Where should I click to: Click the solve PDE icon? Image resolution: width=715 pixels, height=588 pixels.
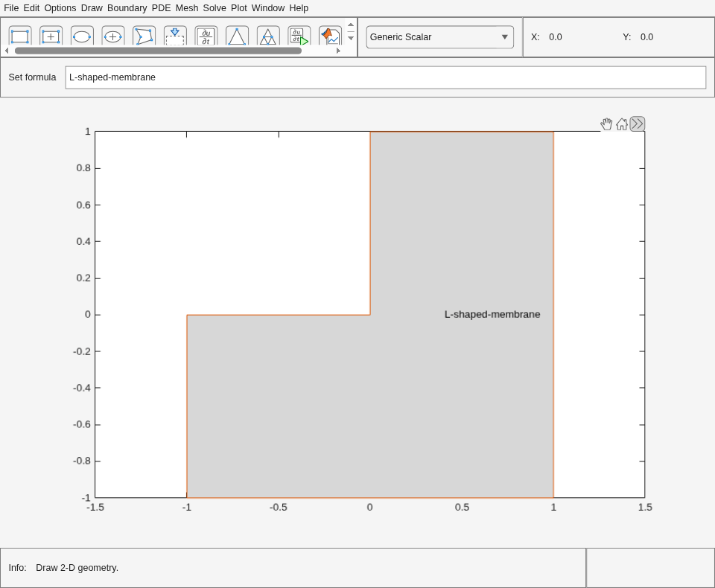point(299,36)
